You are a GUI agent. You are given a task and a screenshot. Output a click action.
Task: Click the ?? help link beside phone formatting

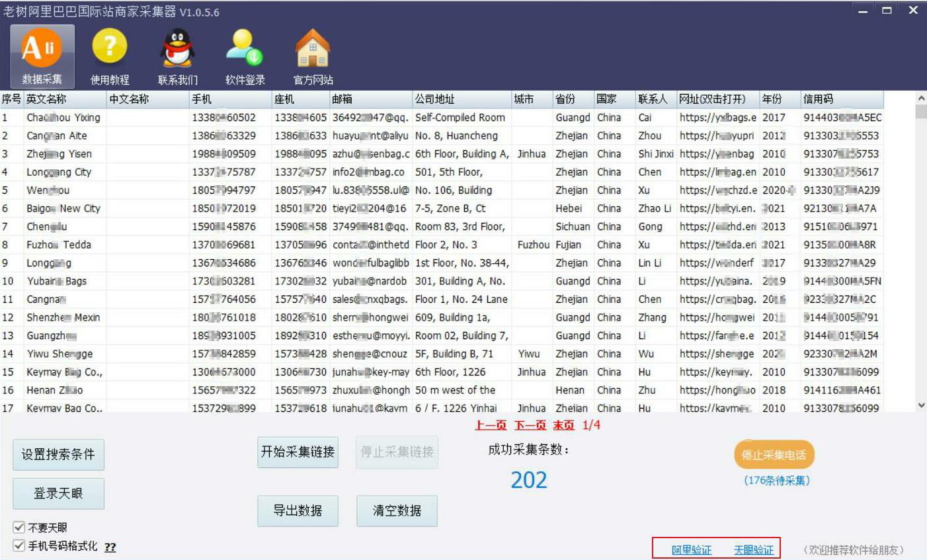coord(110,547)
